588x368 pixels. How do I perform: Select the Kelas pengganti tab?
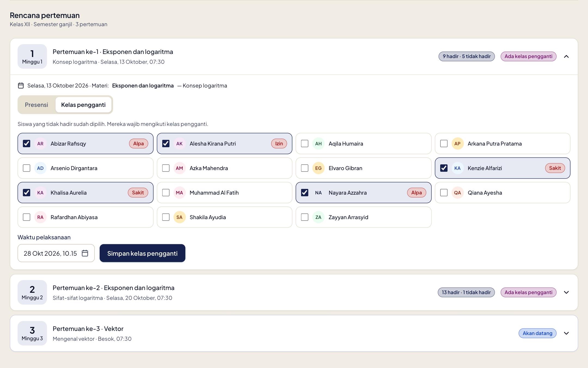coord(83,105)
